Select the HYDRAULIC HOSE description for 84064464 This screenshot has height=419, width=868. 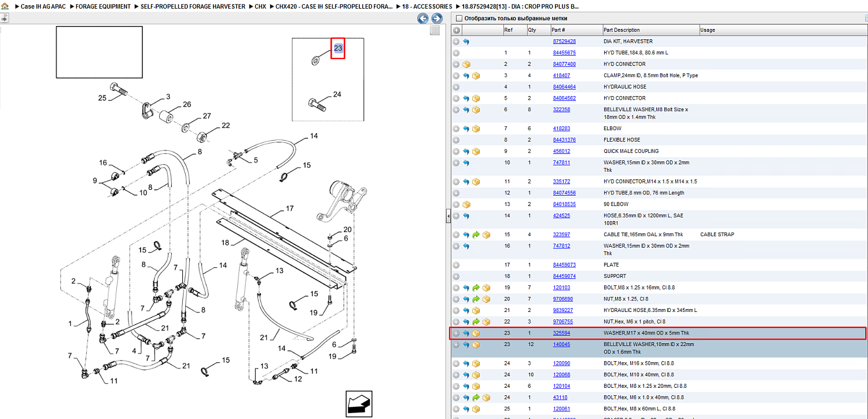(625, 87)
